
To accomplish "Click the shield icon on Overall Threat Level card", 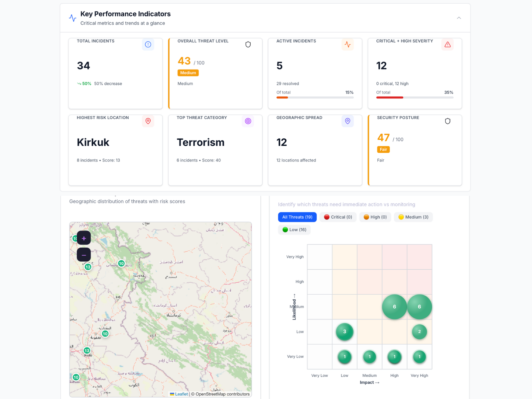I will point(248,44).
